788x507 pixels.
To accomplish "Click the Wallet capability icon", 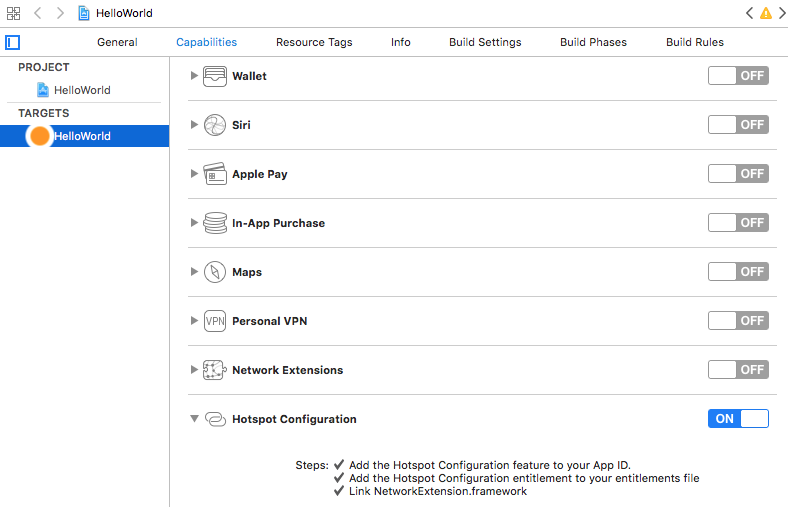I will tap(215, 76).
